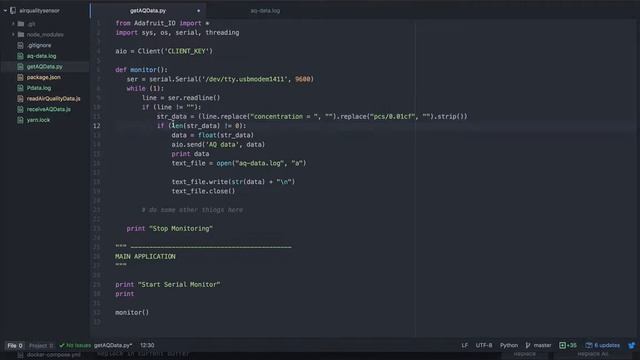Click the 6 updates package notice
The width and height of the screenshot is (640, 360).
pos(602,345)
